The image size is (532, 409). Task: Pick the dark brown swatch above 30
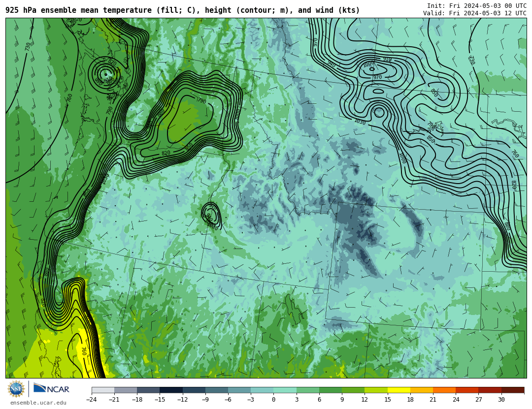[x=513, y=390]
